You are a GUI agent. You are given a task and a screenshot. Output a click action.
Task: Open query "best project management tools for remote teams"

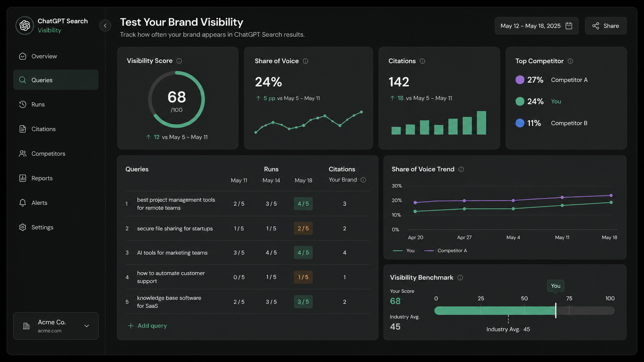click(176, 204)
